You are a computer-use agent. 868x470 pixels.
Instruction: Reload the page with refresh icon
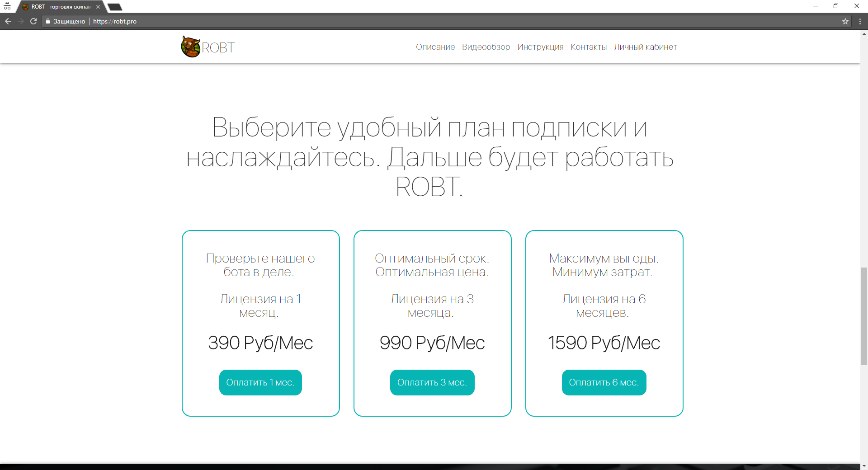tap(33, 21)
